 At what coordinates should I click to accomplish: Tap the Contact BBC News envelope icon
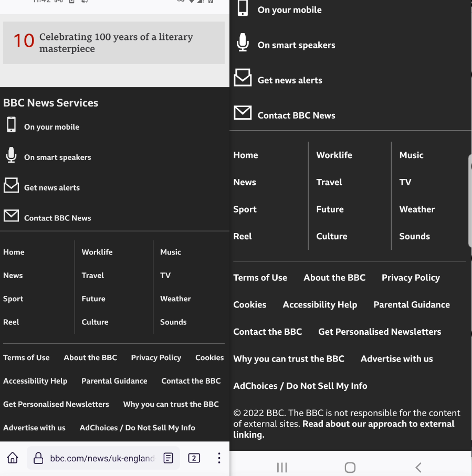tap(11, 215)
